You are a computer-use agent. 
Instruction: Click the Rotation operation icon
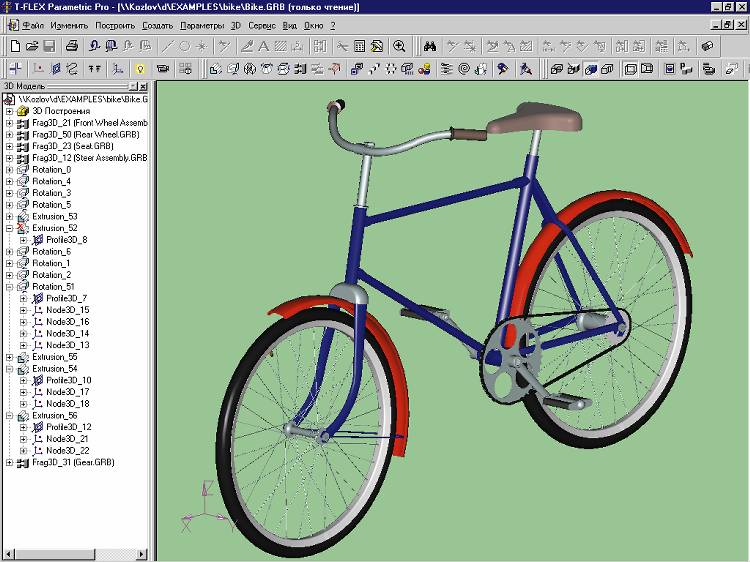click(x=232, y=69)
